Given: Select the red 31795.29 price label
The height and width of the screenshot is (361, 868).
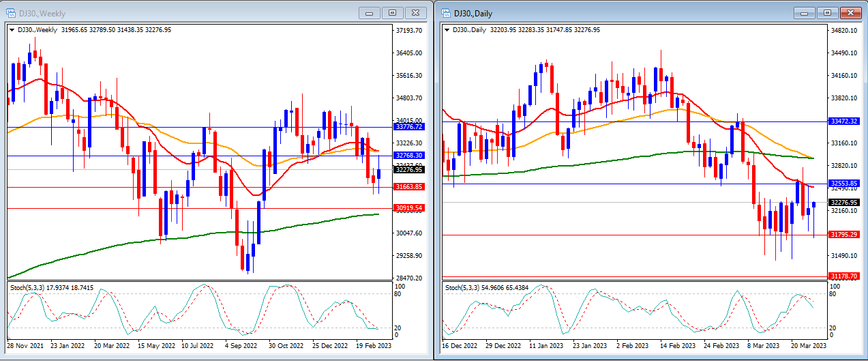Looking at the screenshot, I should (x=844, y=235).
